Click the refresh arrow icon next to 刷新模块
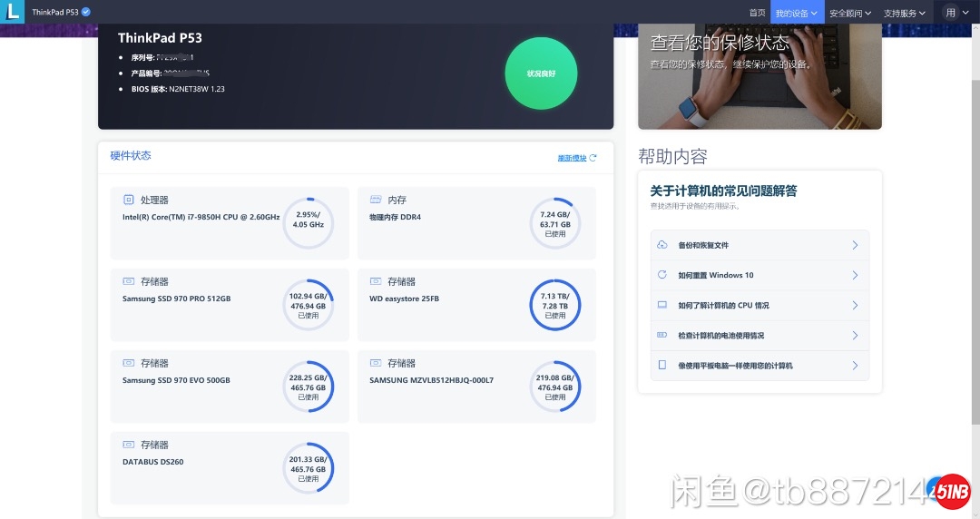 pyautogui.click(x=593, y=158)
